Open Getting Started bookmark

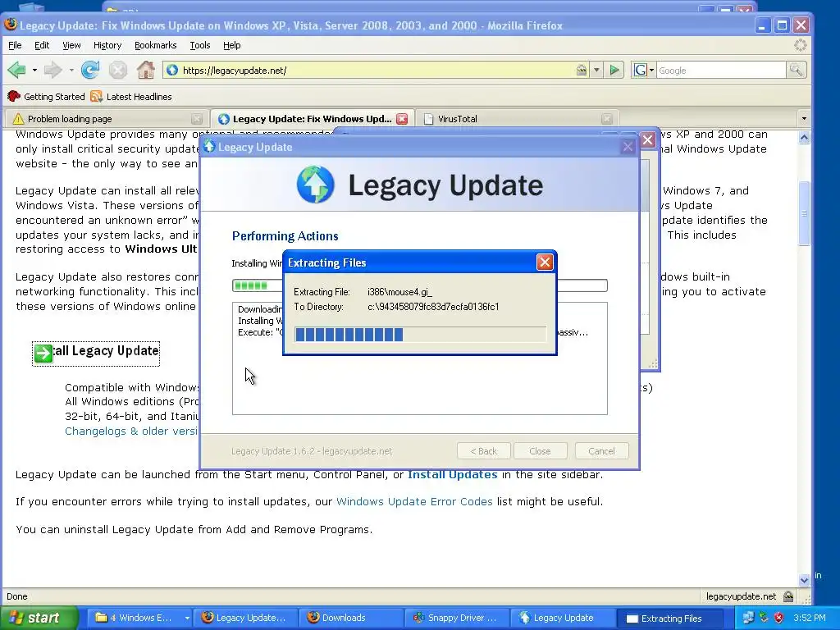pos(46,97)
